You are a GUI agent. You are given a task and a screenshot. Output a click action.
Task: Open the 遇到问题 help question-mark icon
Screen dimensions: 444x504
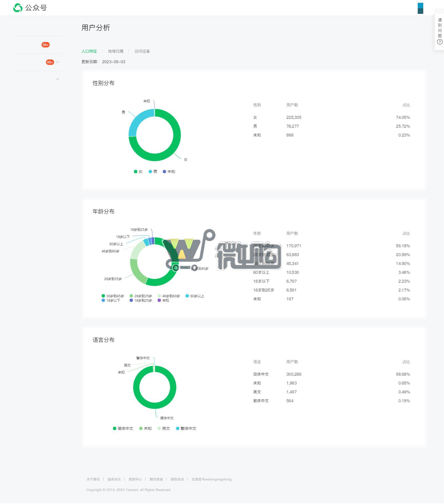point(440,42)
